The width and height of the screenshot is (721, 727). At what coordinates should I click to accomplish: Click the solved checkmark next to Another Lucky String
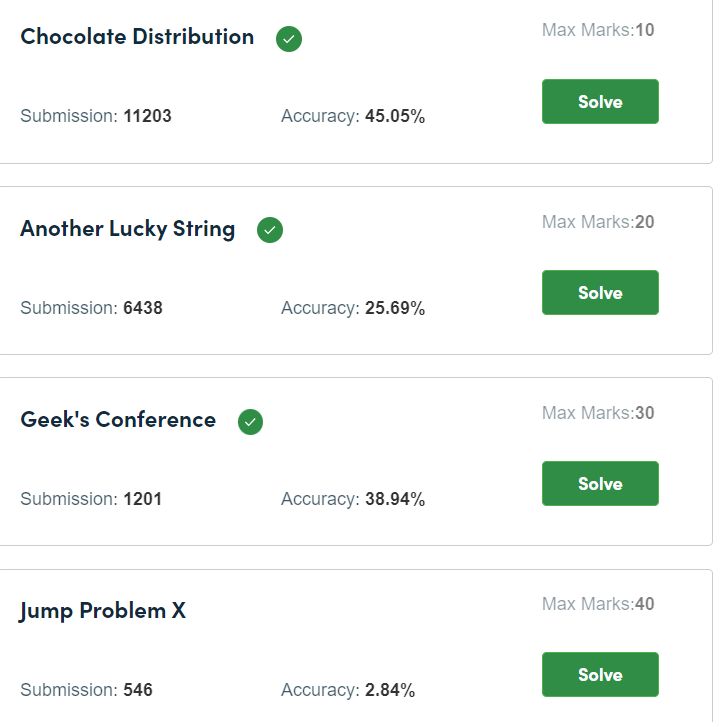click(x=270, y=230)
